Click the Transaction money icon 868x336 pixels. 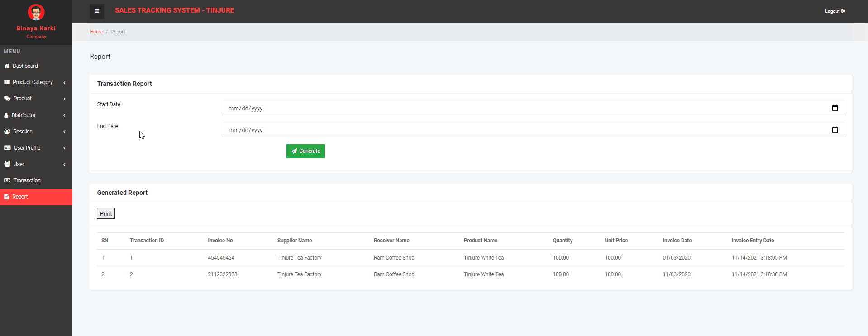[7, 180]
